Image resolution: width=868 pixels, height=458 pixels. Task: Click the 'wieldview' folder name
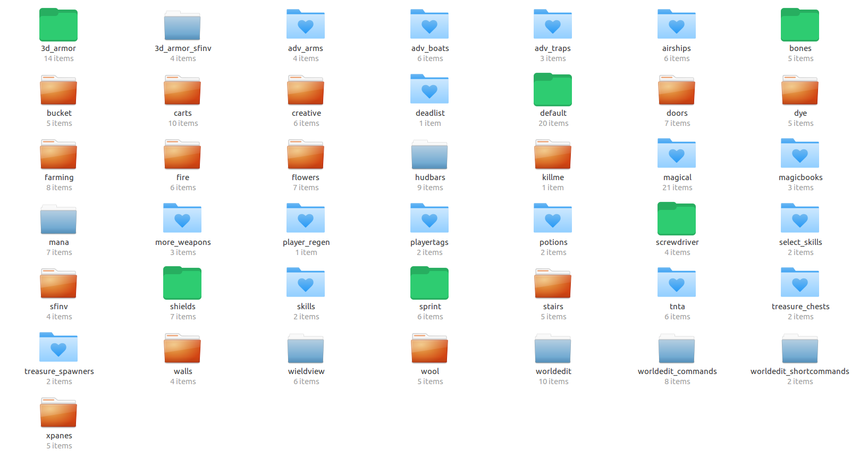tap(306, 371)
